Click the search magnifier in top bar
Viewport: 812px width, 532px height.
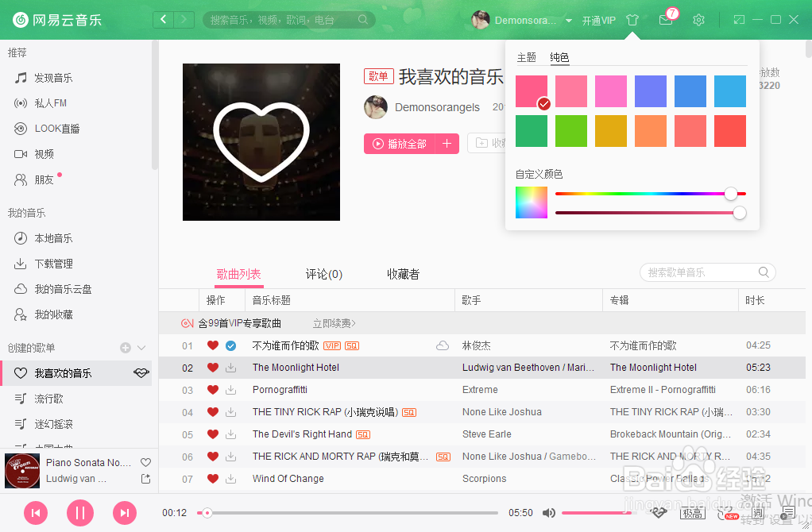(363, 20)
